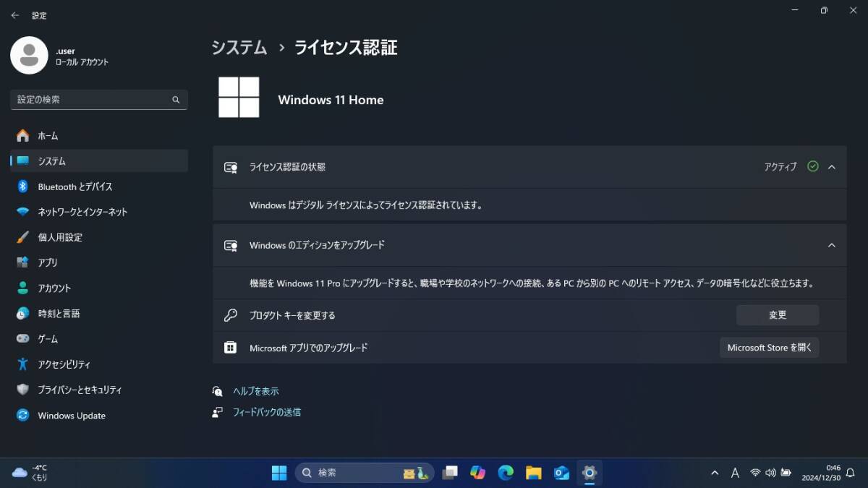This screenshot has height=488, width=868.
Task: Open File Explorer from the taskbar
Action: [x=534, y=473]
